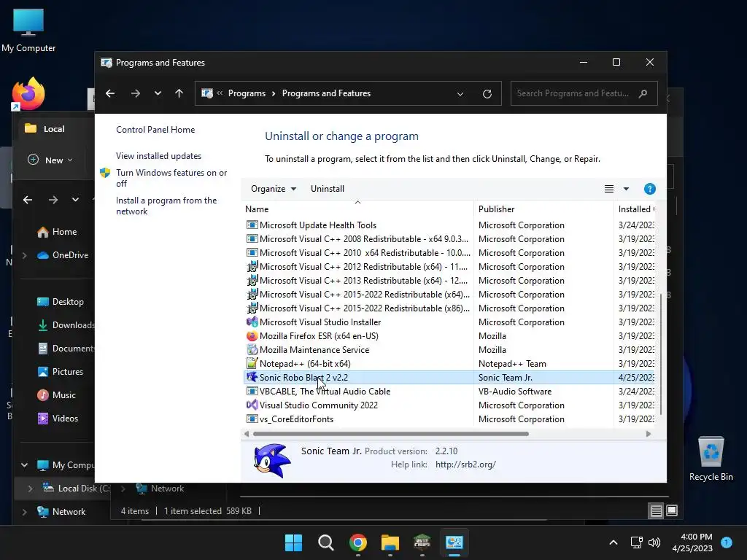
Task: Open volume control in system tray
Action: tap(654, 542)
